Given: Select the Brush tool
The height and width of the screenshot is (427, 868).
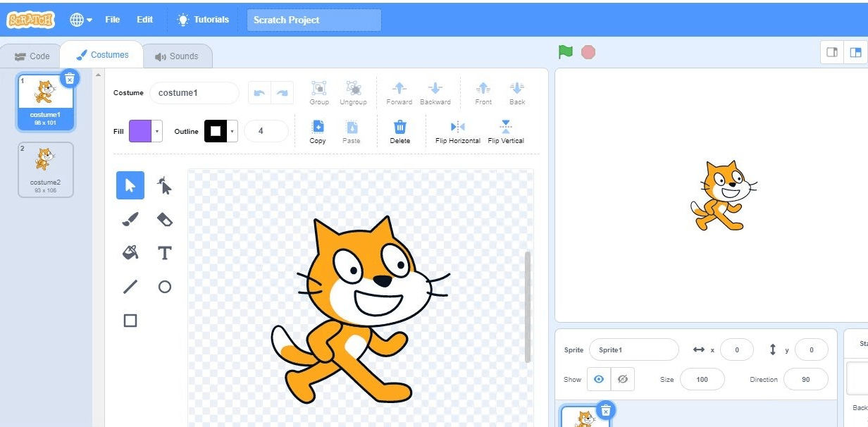Looking at the screenshot, I should [x=130, y=220].
